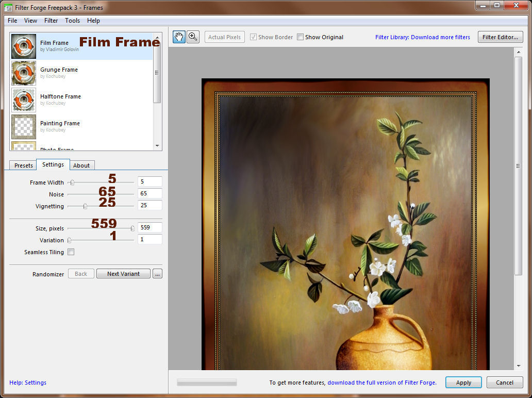
Task: Switch to the Settings tab
Action: point(53,164)
